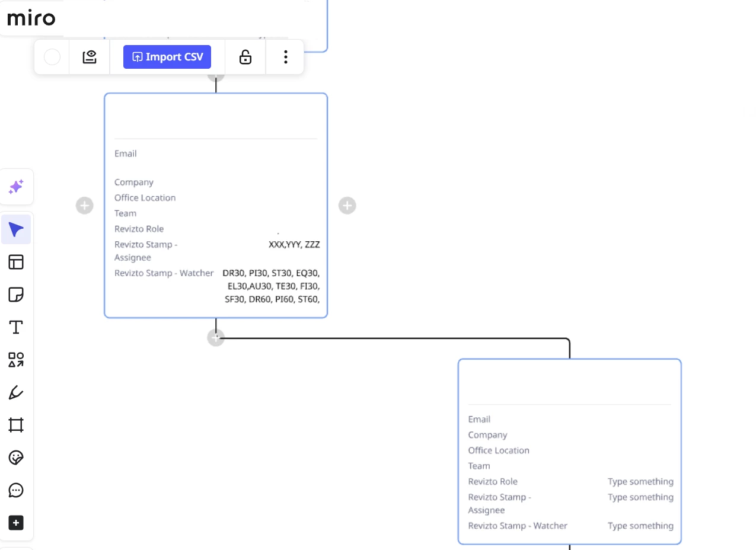This screenshot has height=550, width=756.
Task: Select the Comment tool
Action: [16, 490]
